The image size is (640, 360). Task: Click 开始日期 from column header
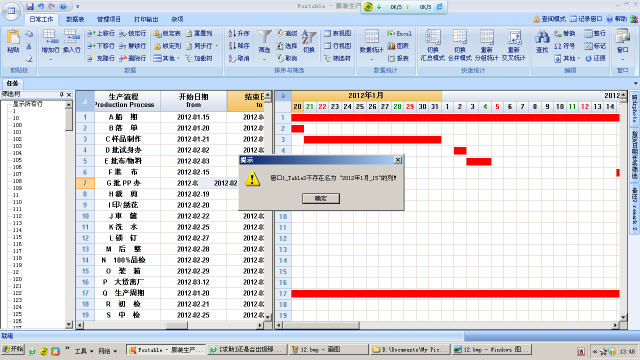(193, 100)
